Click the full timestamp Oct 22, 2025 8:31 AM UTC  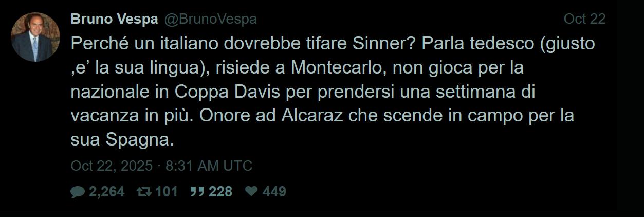pos(161,166)
